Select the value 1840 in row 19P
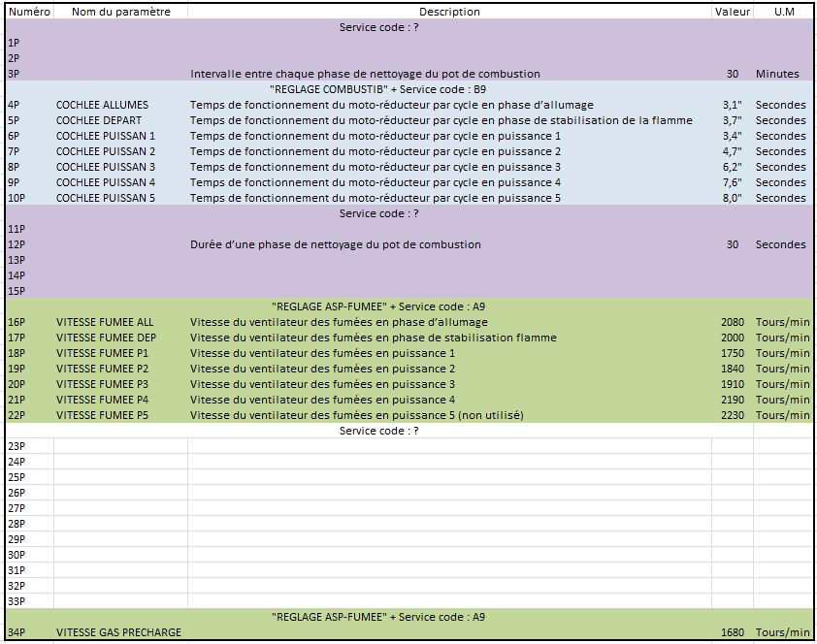Screen dimensions: 817x644 point(732,369)
